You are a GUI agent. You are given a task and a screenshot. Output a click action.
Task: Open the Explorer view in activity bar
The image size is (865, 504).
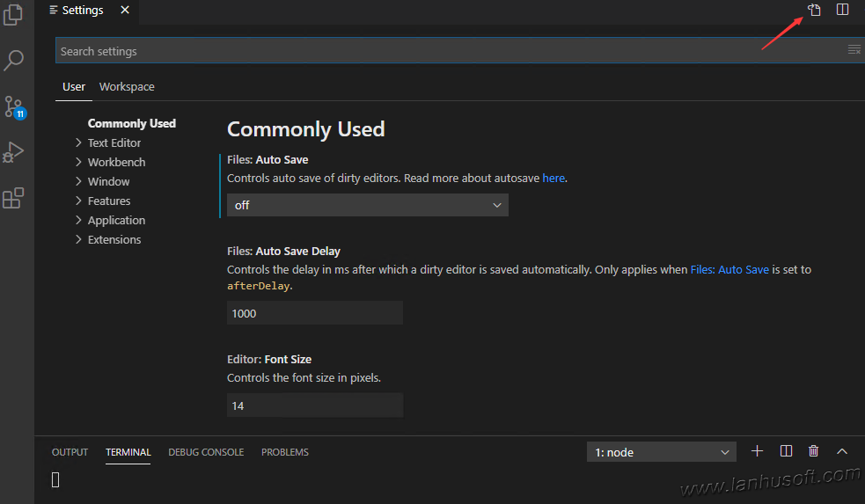(x=13, y=16)
